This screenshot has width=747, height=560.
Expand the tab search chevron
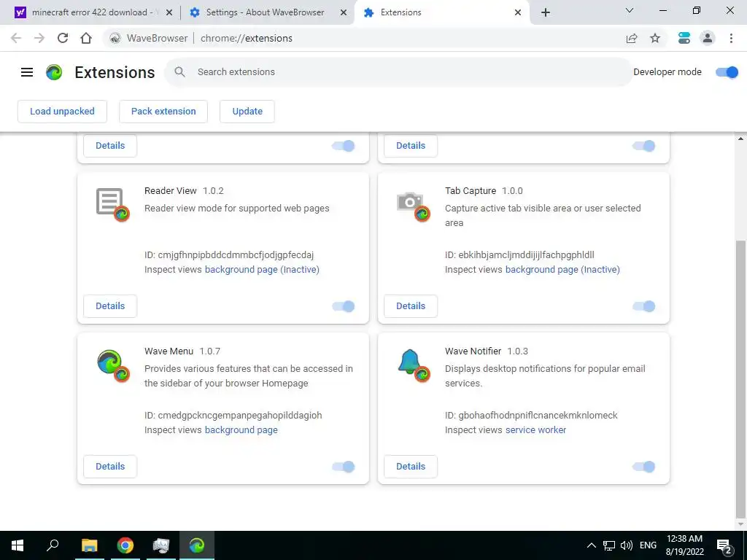(x=630, y=10)
